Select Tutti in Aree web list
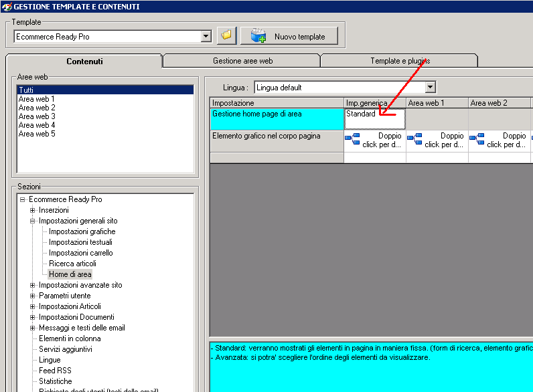 tap(105, 90)
